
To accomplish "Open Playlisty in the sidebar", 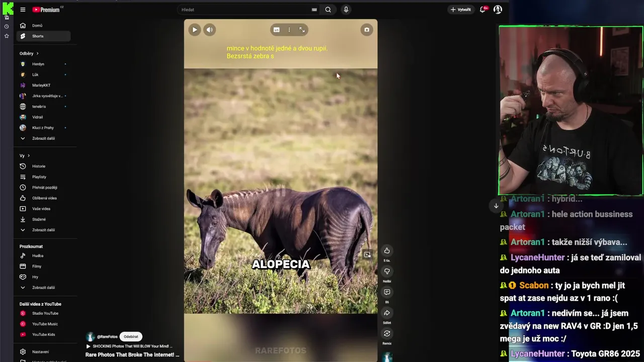I will pos(43,177).
